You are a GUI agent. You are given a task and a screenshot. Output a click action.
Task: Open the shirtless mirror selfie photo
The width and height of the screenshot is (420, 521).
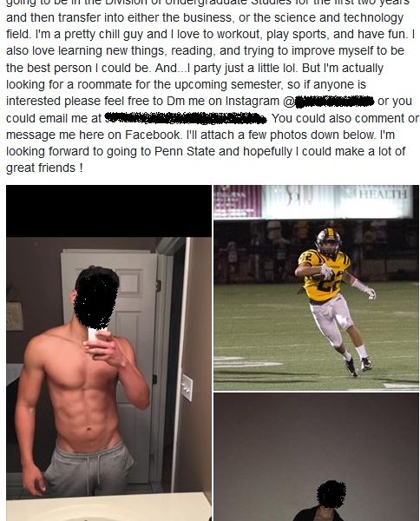(x=108, y=353)
